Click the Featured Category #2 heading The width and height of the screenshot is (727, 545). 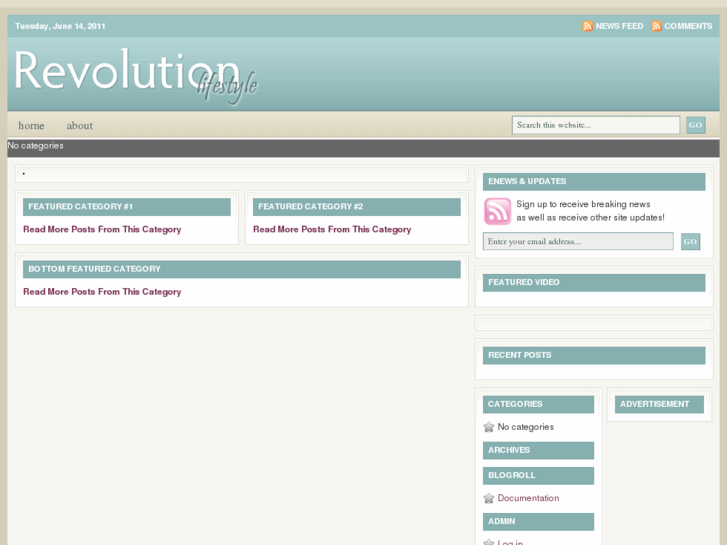point(357,207)
